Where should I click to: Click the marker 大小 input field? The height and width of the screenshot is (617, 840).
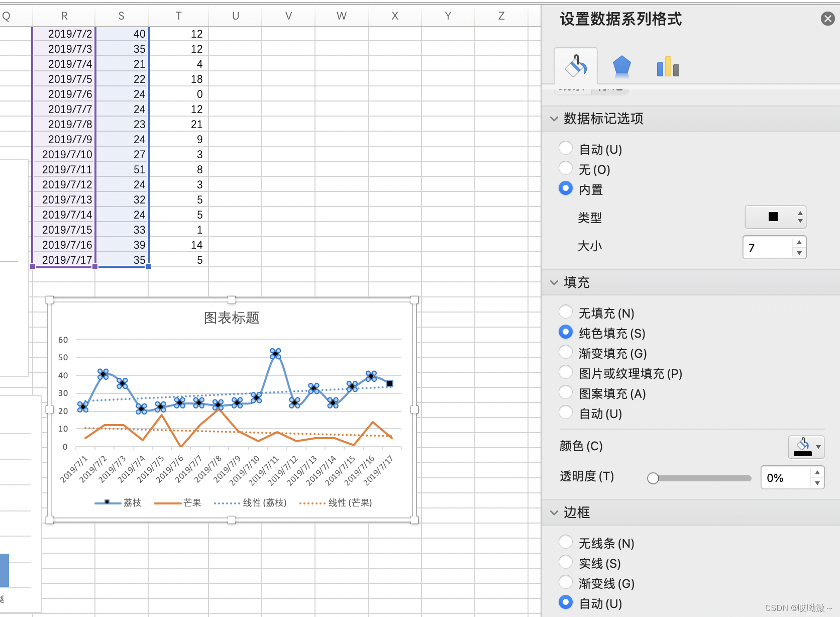coord(768,247)
